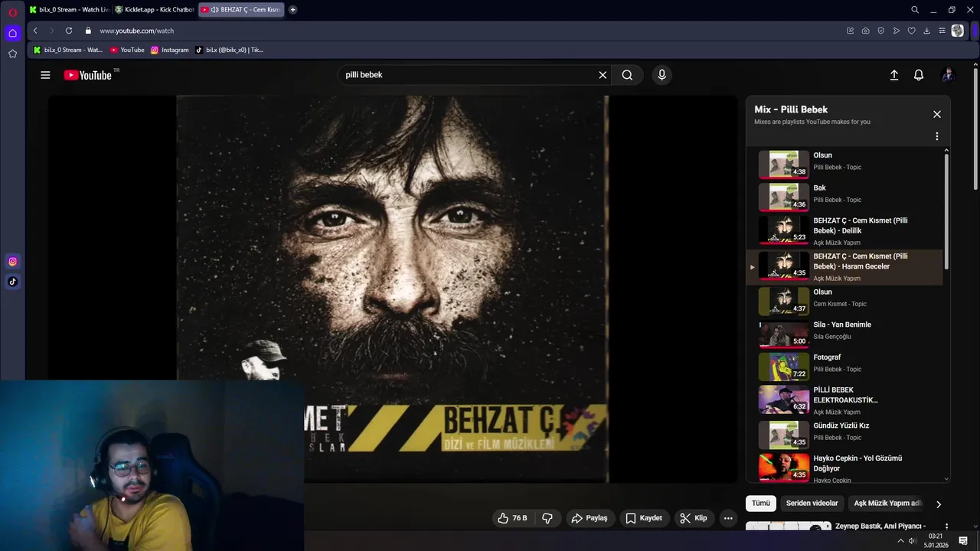Play 'PİLLİ BEBEK ELEKTROAKUSTİK' item

coord(845,399)
